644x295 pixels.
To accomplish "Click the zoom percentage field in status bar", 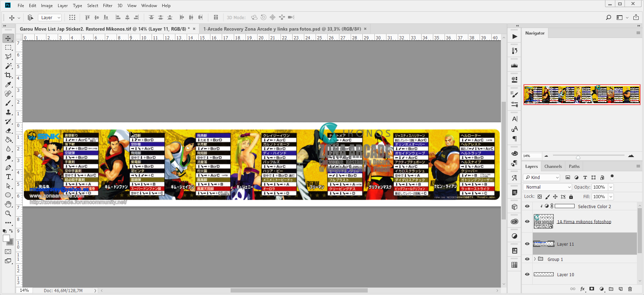I will 24,290.
